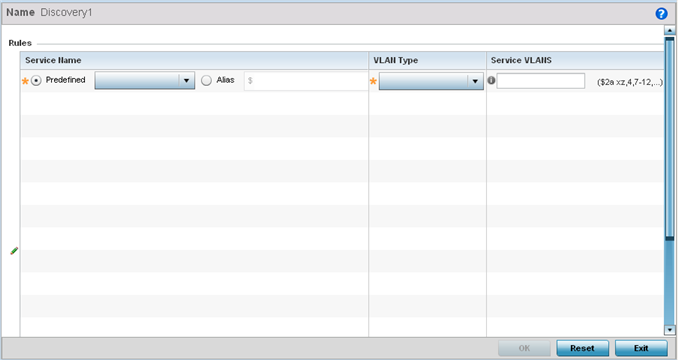Select the Alias radio button
This screenshot has width=678, height=360.
(206, 81)
